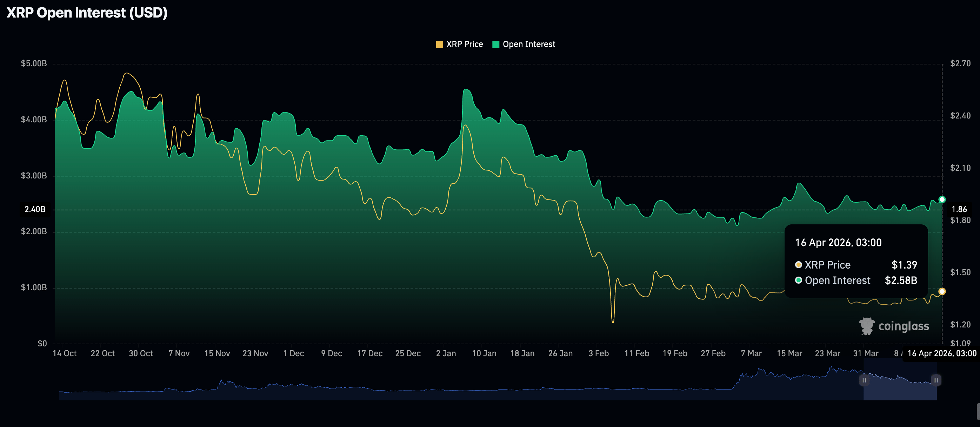This screenshot has width=980, height=427.
Task: Click the 10 Jan date on axis
Action: click(x=484, y=354)
